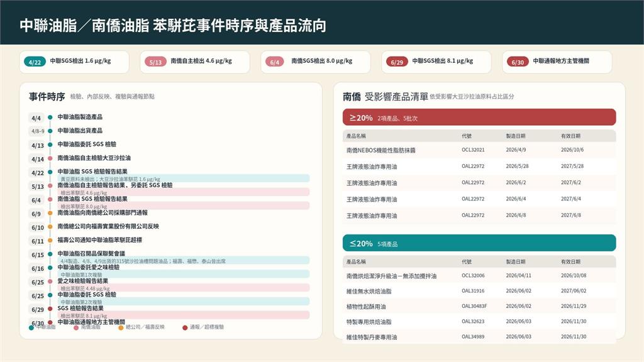The image size is (644, 362).
Task: Click the blue note 中聯油脂第1次複驗
Action: [x=184, y=274]
